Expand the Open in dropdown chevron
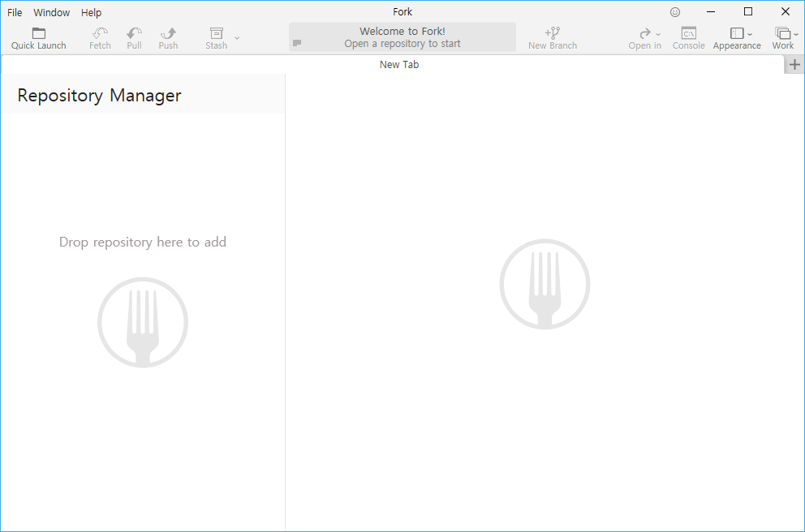The width and height of the screenshot is (805, 532). [658, 34]
